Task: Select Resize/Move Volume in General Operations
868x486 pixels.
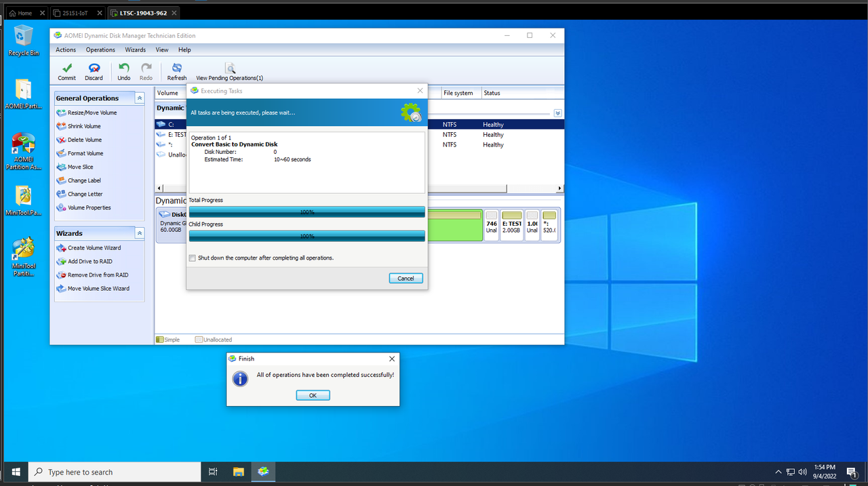Action: [87, 113]
